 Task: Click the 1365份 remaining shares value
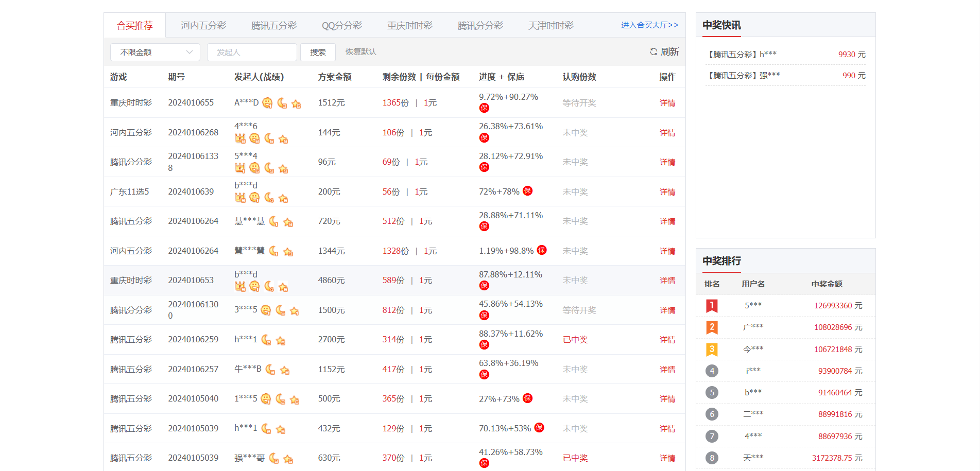pos(396,103)
